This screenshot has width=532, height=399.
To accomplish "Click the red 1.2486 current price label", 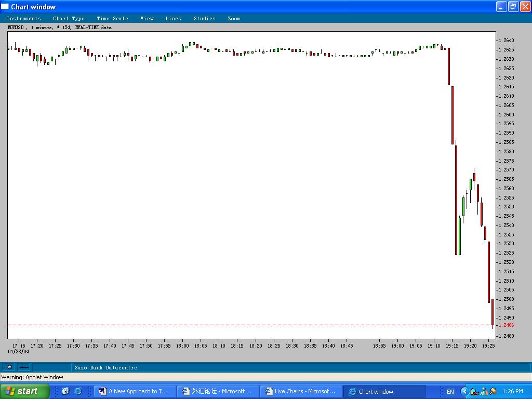I will (x=507, y=325).
